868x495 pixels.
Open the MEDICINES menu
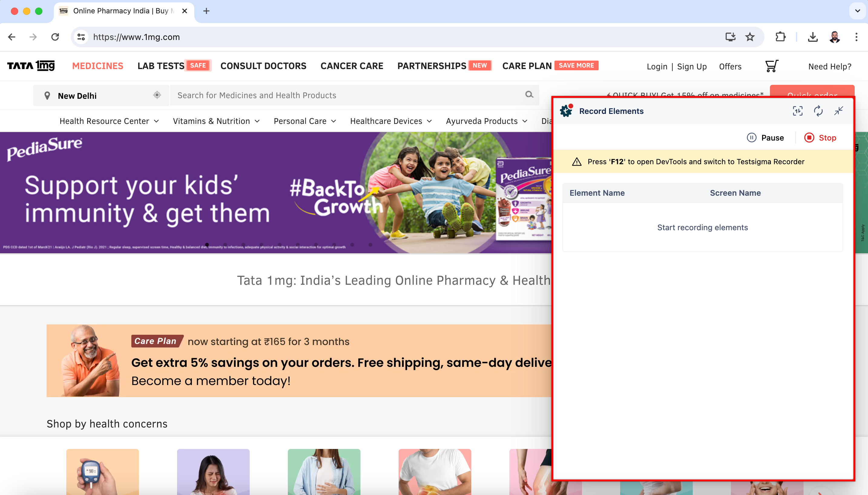pos(97,66)
